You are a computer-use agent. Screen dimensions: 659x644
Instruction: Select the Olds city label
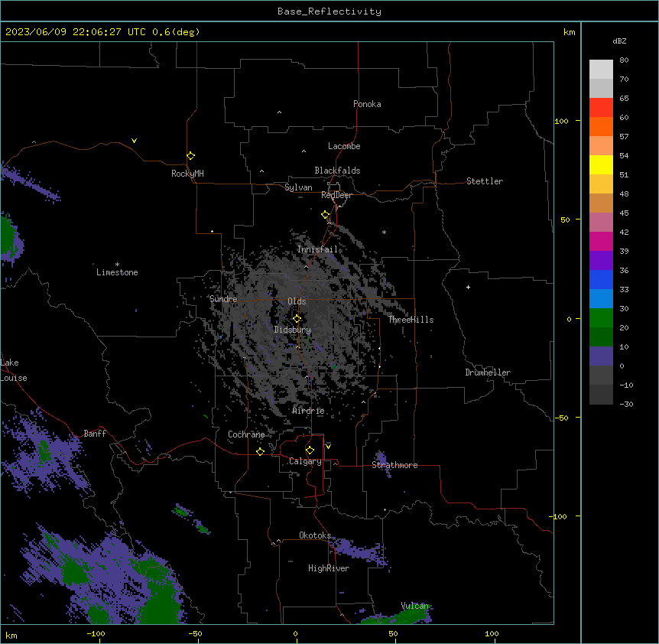coord(297,301)
